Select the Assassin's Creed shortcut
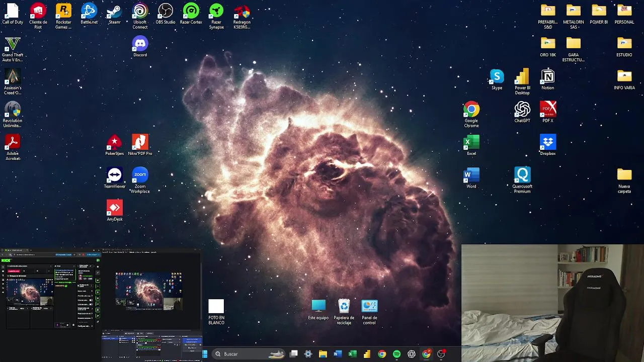This screenshot has width=644, height=362. (13, 82)
